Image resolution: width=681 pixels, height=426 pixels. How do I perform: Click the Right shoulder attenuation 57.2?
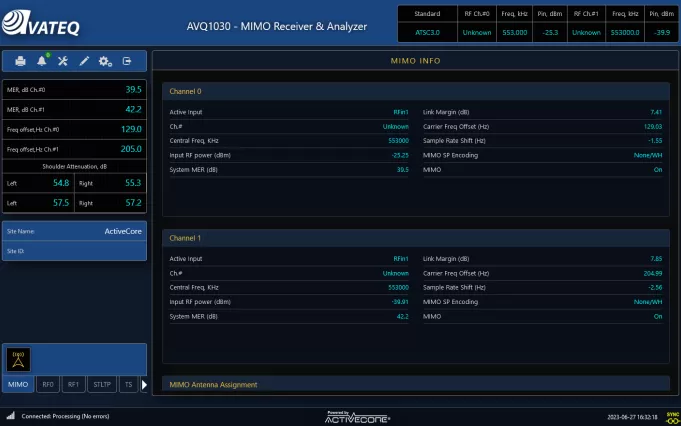tap(133, 203)
